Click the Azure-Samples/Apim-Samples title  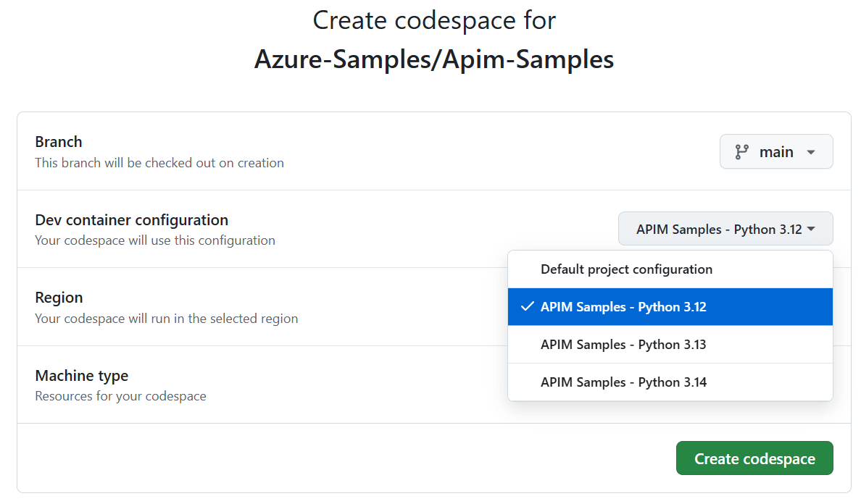click(434, 59)
